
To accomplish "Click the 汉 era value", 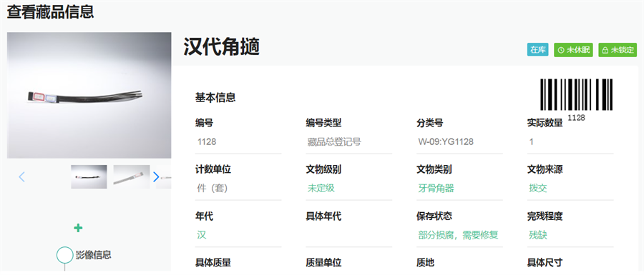I will tap(201, 235).
